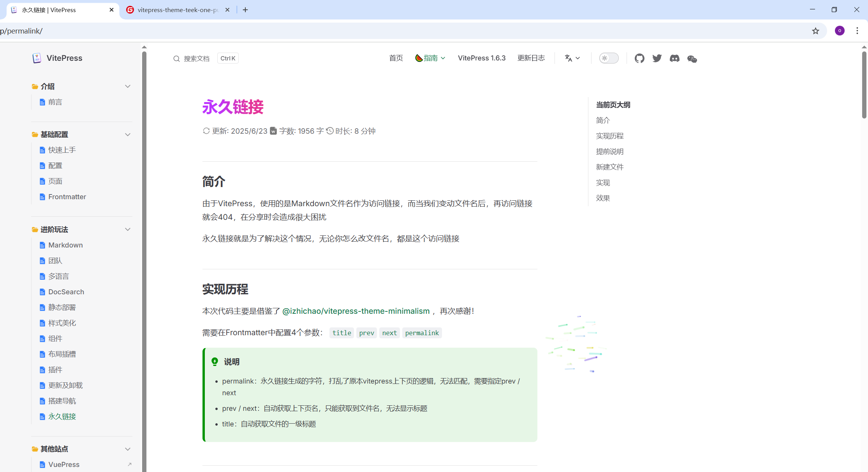Collapse the 介绍 sidebar section
This screenshot has height=472, width=868.
pyautogui.click(x=127, y=87)
